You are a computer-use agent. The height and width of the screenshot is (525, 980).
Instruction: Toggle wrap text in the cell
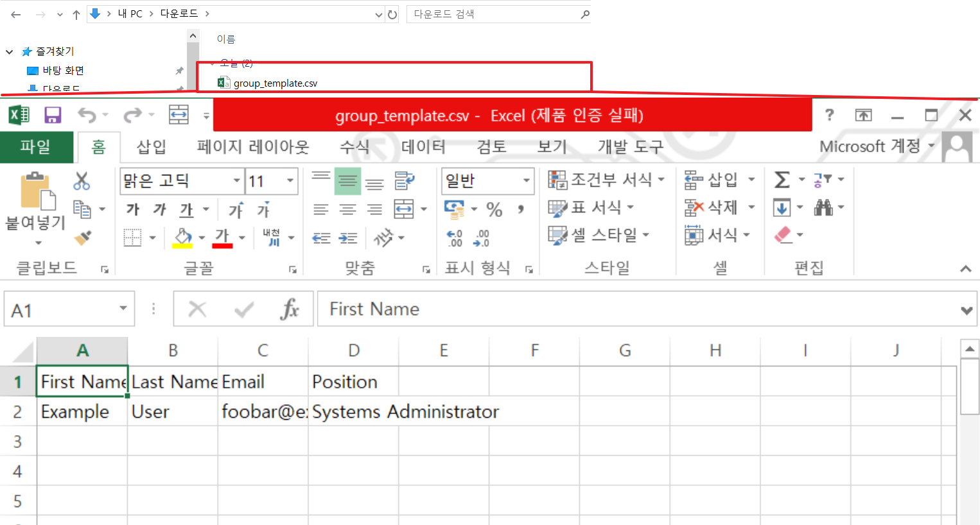pos(405,181)
